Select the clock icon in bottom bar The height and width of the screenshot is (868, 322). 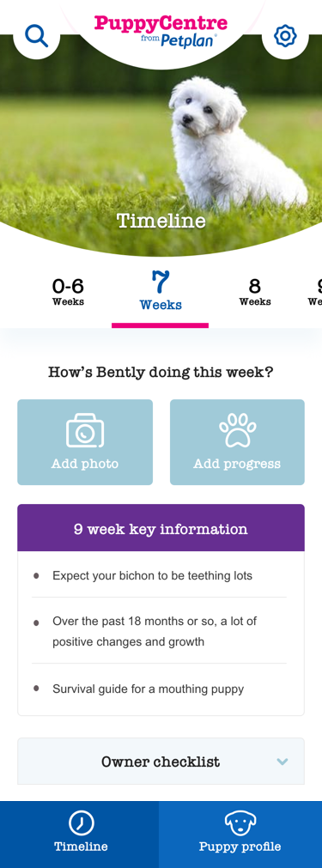coord(82,823)
